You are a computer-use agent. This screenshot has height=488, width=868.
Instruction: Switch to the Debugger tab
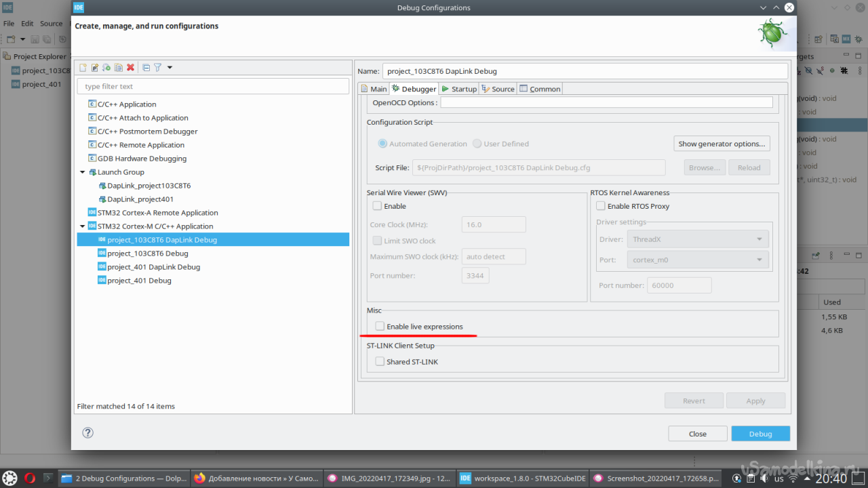[x=414, y=89]
